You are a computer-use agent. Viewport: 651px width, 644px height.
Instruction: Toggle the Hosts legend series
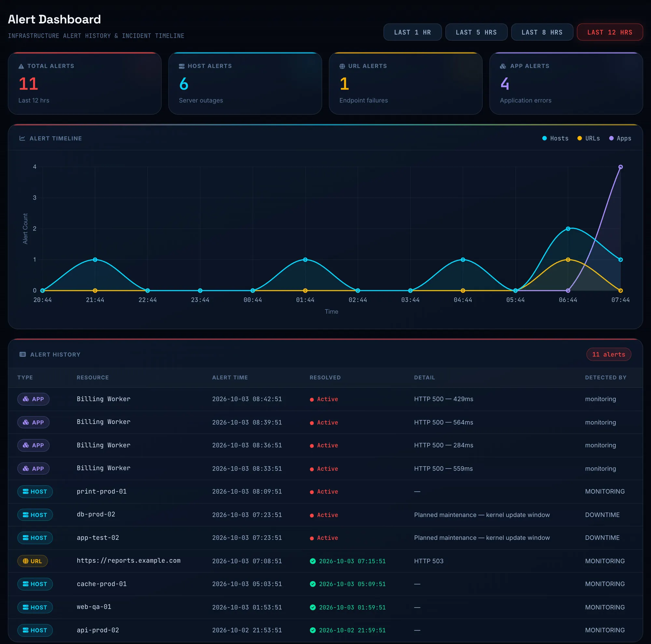[555, 138]
